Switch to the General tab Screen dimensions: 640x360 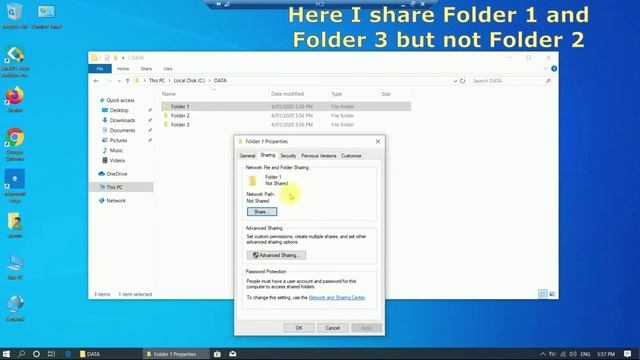click(x=247, y=156)
